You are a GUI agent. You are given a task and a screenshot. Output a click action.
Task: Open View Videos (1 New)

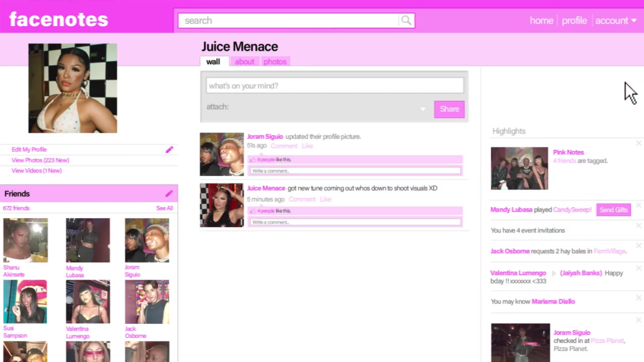pos(36,170)
